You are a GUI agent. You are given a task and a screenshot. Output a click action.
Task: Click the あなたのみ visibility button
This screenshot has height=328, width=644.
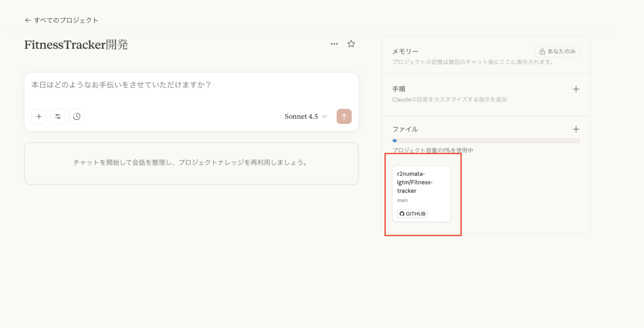(x=557, y=52)
